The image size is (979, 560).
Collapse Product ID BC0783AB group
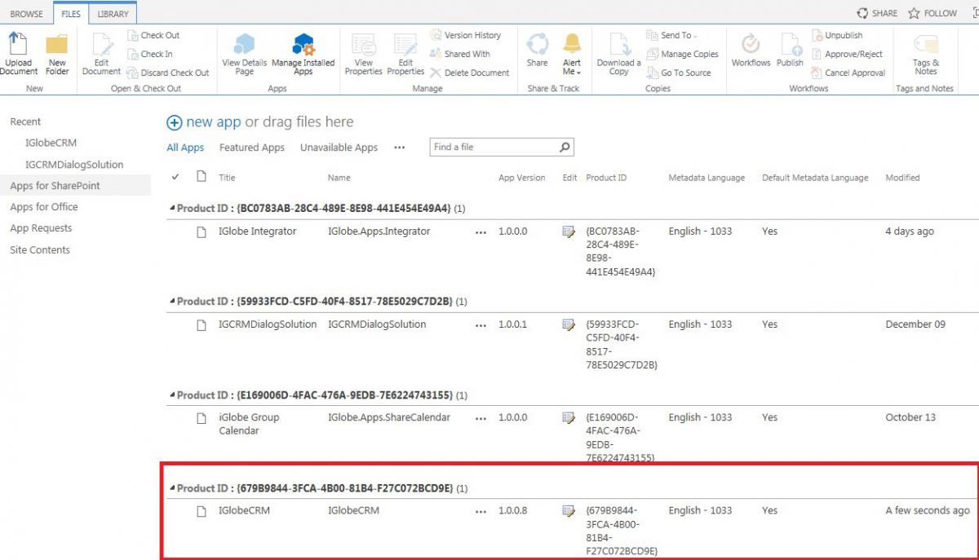pos(172,209)
